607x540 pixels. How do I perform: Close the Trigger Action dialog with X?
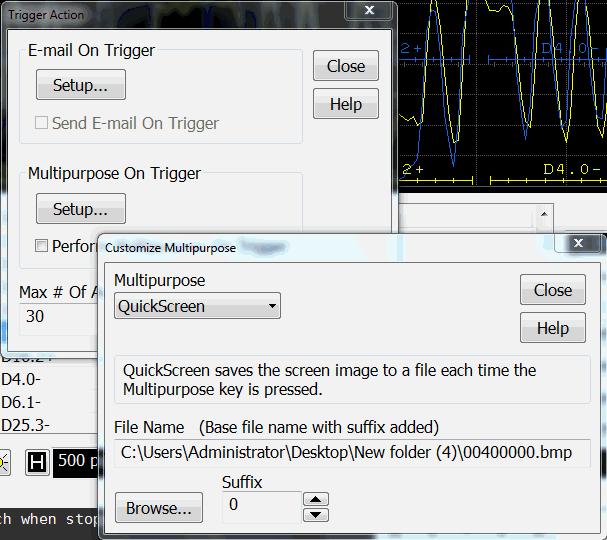point(369,11)
